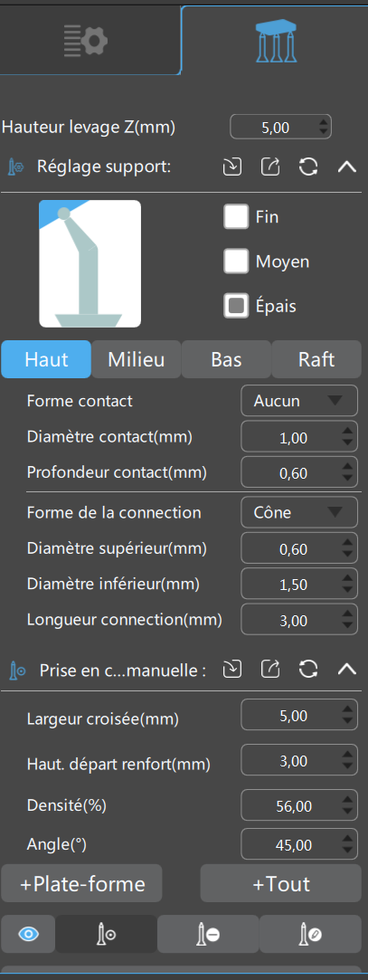Click the +Tout button
The width and height of the screenshot is (368, 980).
[x=281, y=884]
